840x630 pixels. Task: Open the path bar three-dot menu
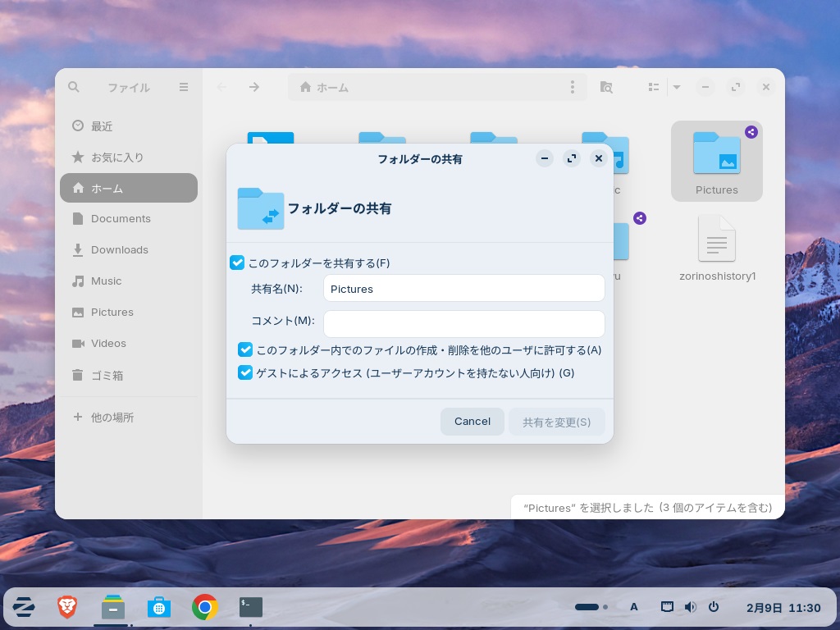[x=573, y=87]
